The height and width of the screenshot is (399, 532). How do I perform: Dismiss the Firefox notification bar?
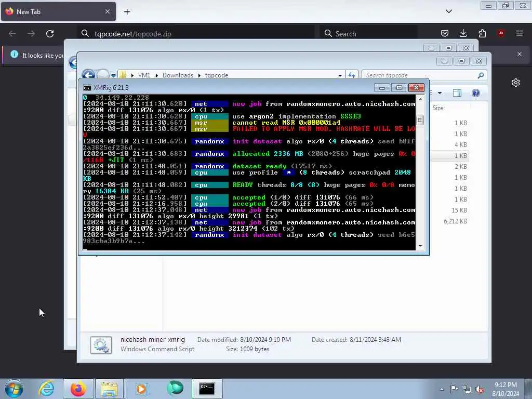point(520,54)
